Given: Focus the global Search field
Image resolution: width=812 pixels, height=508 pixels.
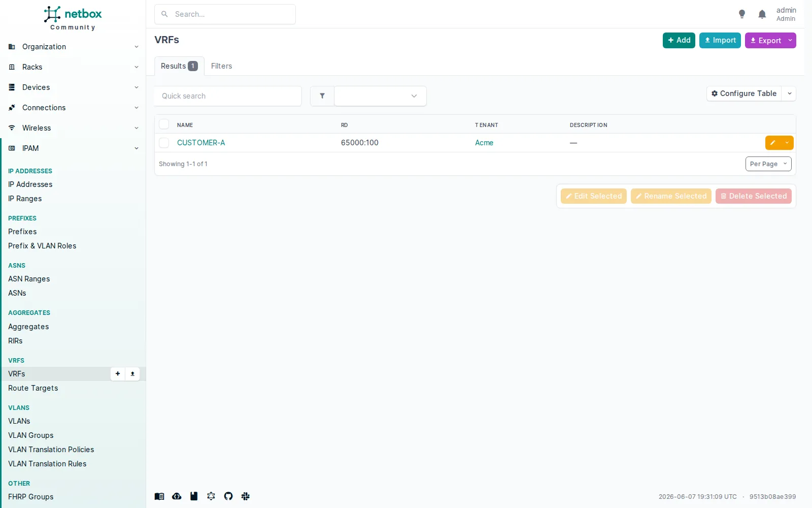Looking at the screenshot, I should coord(225,14).
